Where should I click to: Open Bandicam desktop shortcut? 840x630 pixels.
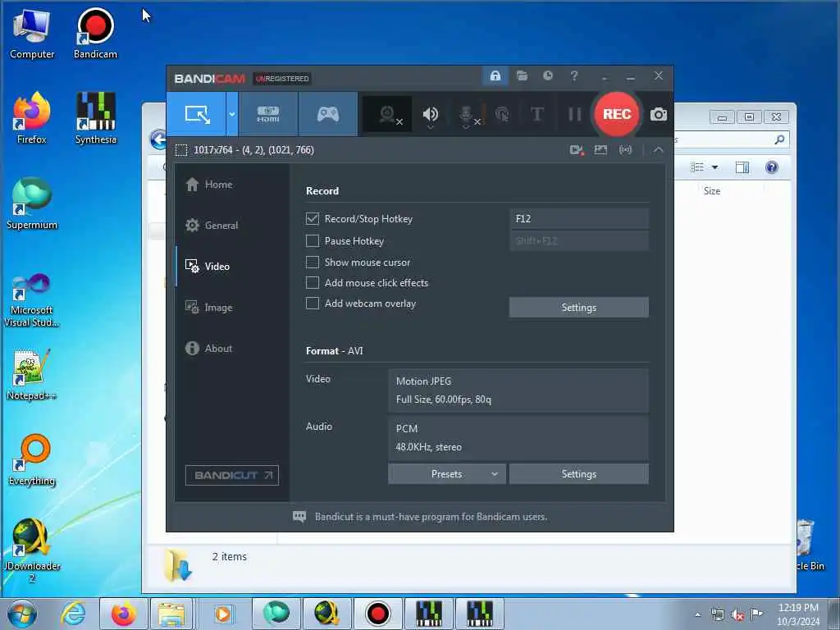95,33
